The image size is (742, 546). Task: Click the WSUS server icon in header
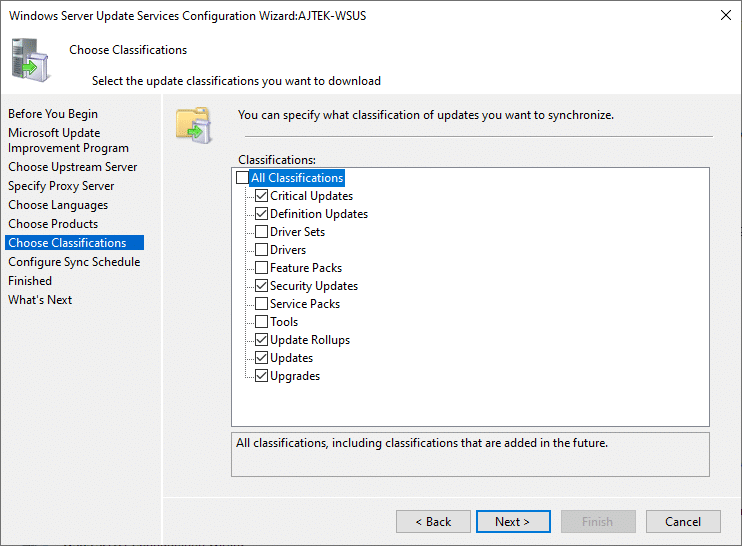coord(30,60)
